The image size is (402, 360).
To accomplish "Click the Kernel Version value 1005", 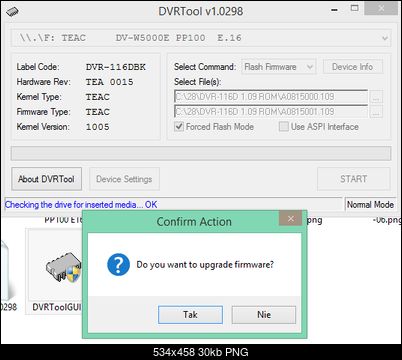I will click(x=97, y=127).
